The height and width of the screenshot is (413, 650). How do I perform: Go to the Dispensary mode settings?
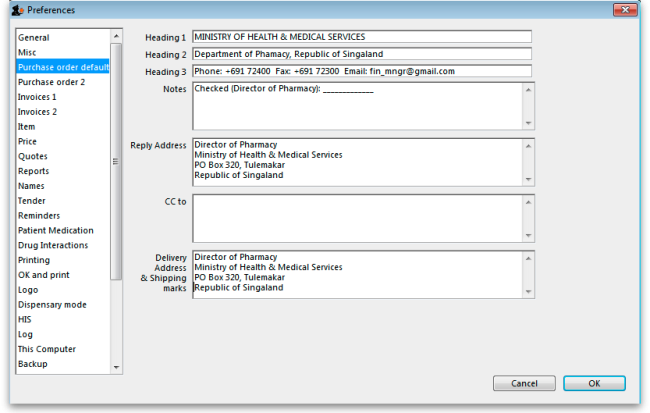pos(52,304)
